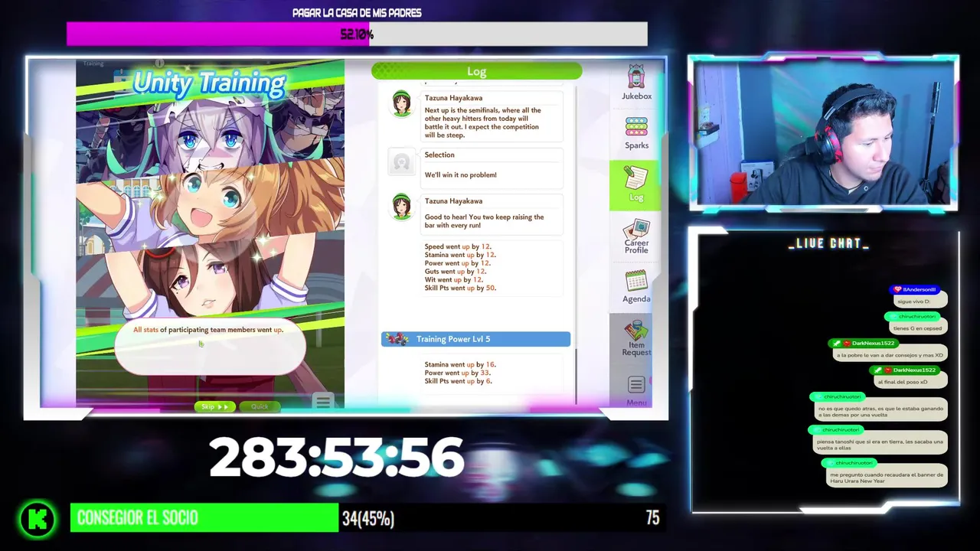Click the 'Log' green header
Image resolution: width=980 pixels, height=551 pixels.
click(x=476, y=71)
